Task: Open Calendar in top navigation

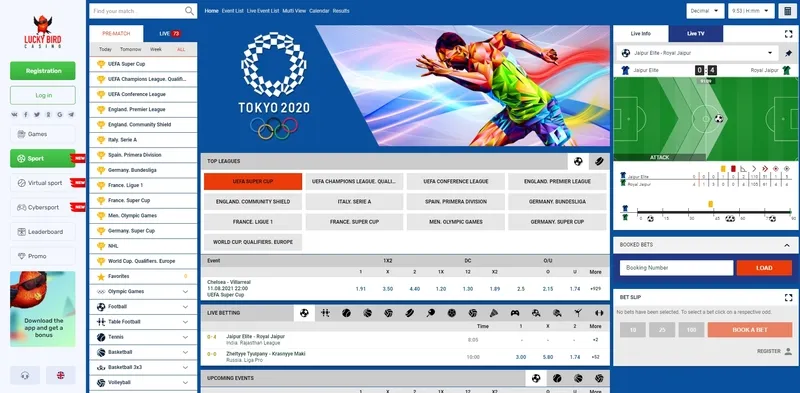Action: [x=319, y=11]
